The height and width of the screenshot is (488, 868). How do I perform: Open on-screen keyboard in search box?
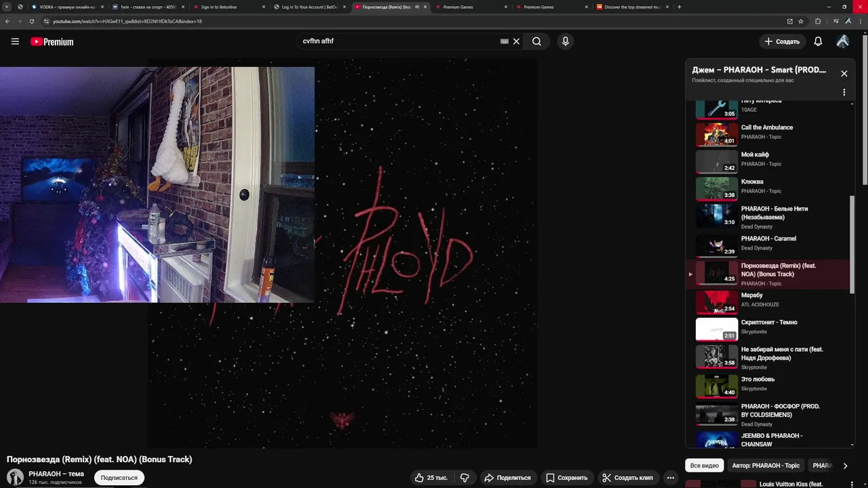[504, 41]
